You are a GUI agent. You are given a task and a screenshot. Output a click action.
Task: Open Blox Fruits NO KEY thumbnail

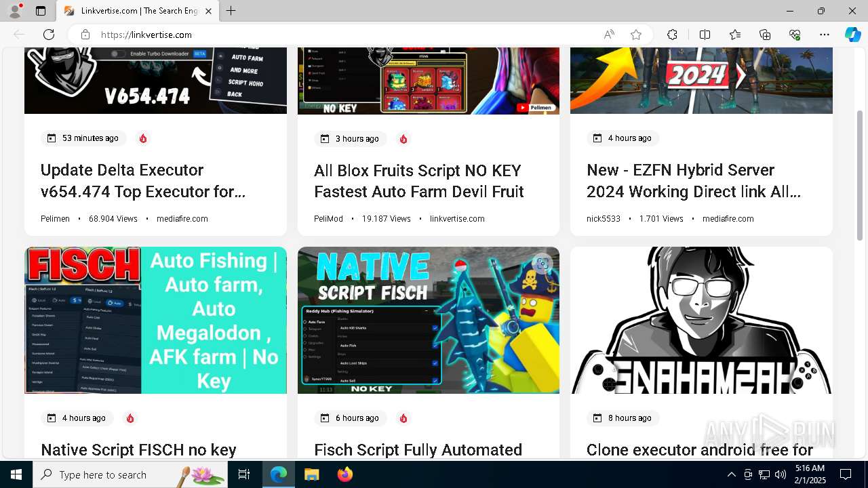click(429, 81)
